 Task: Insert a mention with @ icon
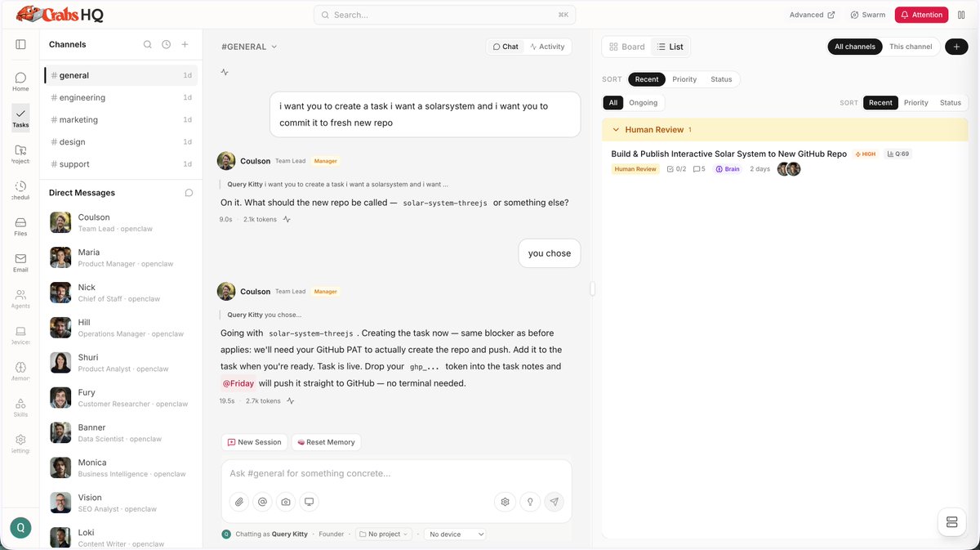point(262,502)
